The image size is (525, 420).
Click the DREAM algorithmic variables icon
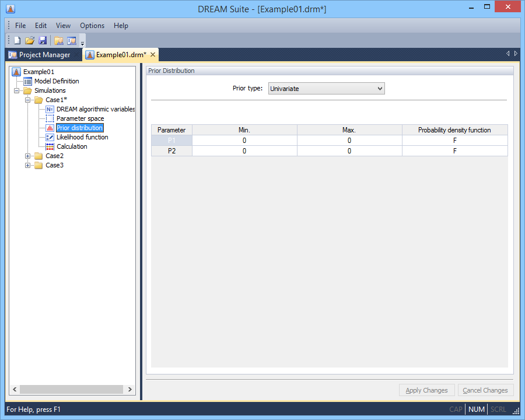(50, 109)
